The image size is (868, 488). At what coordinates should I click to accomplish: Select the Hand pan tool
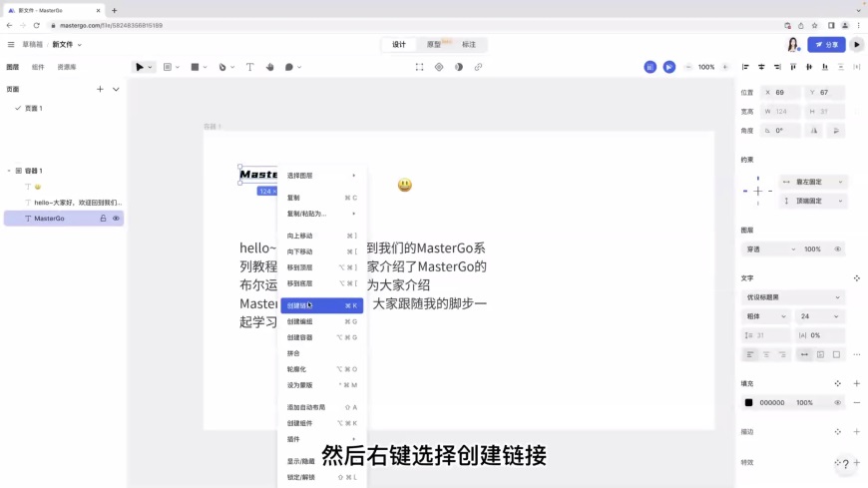coord(269,67)
